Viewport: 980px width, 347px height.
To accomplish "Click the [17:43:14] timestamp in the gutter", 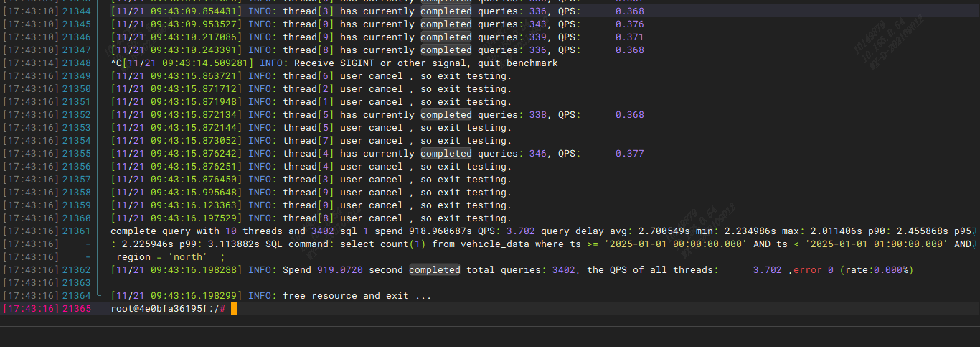I will pos(31,63).
